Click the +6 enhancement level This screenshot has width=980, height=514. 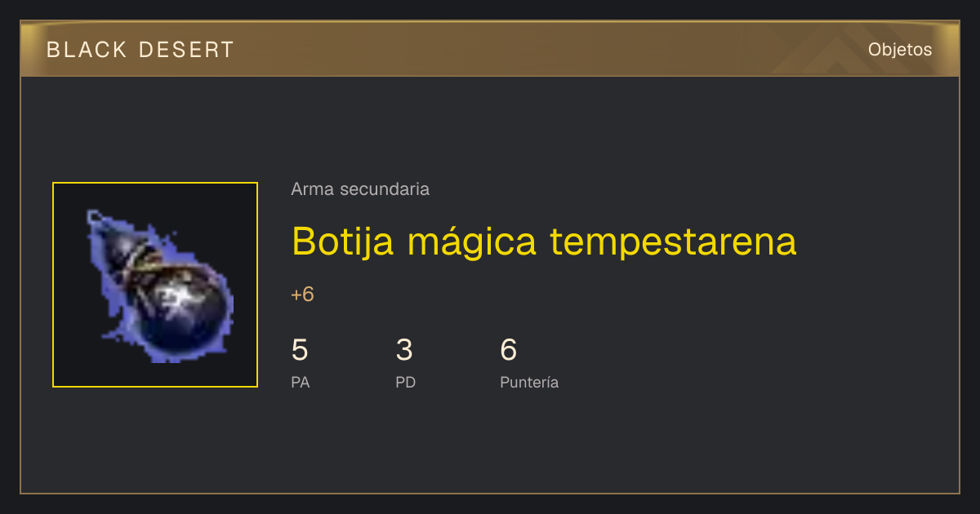click(x=302, y=295)
